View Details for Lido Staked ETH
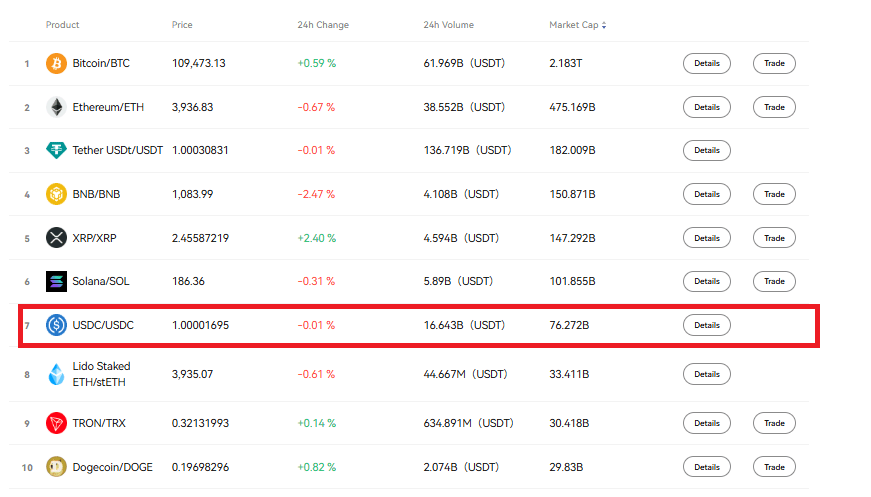Image resolution: width=871 pixels, height=497 pixels. pyautogui.click(x=706, y=374)
